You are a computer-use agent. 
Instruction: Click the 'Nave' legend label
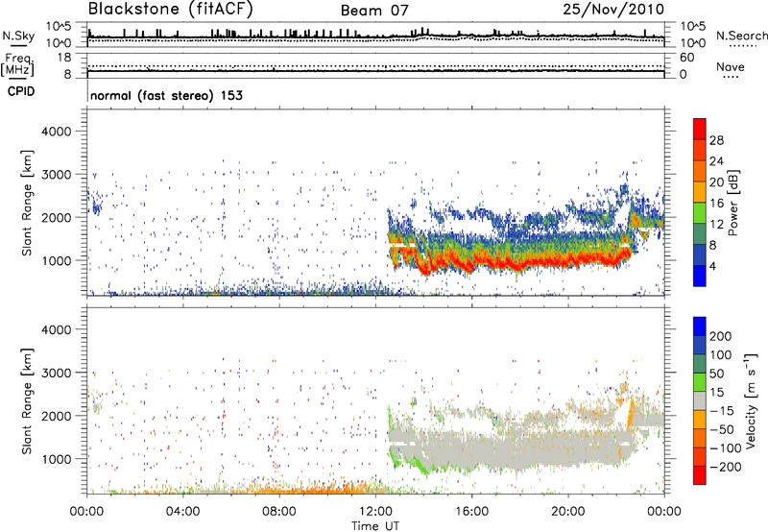pos(731,67)
